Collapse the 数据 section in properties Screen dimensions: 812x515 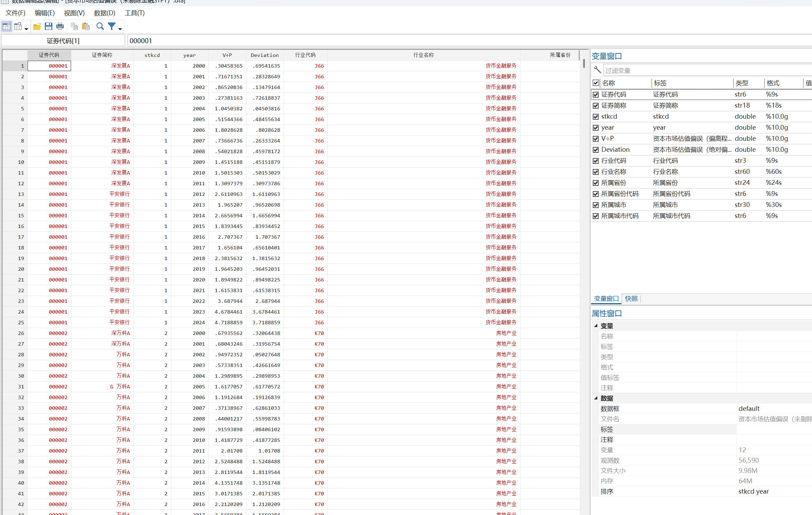coord(596,398)
